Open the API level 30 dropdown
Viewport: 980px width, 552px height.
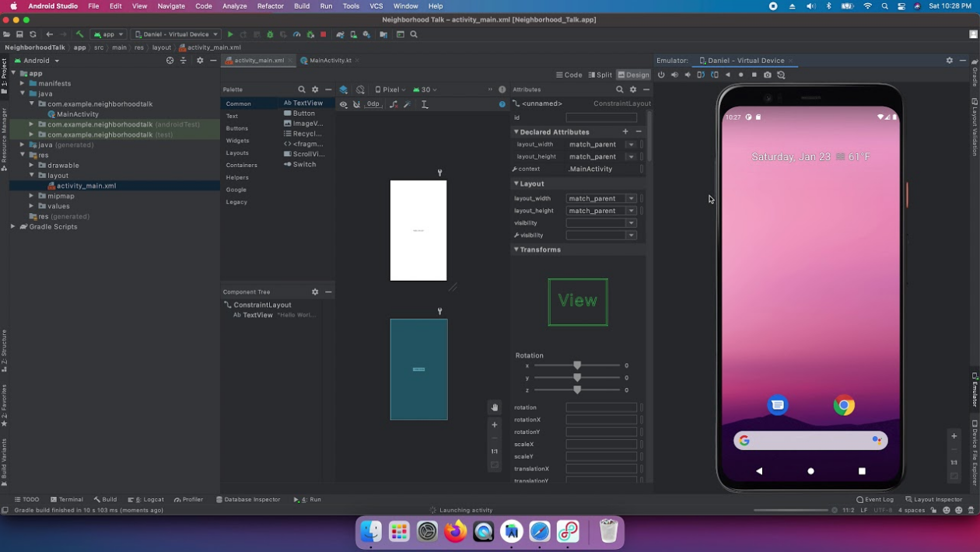point(425,89)
